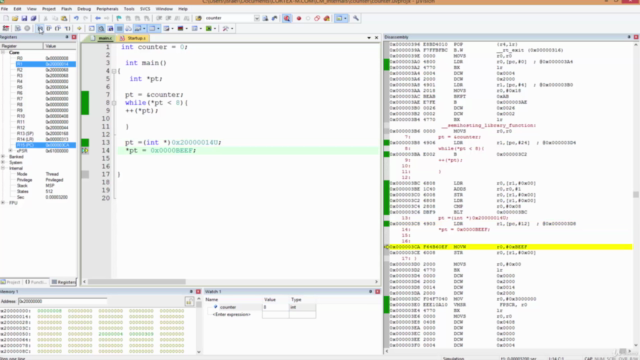
Task: Open the Debug menu
Action: click(84, 9)
